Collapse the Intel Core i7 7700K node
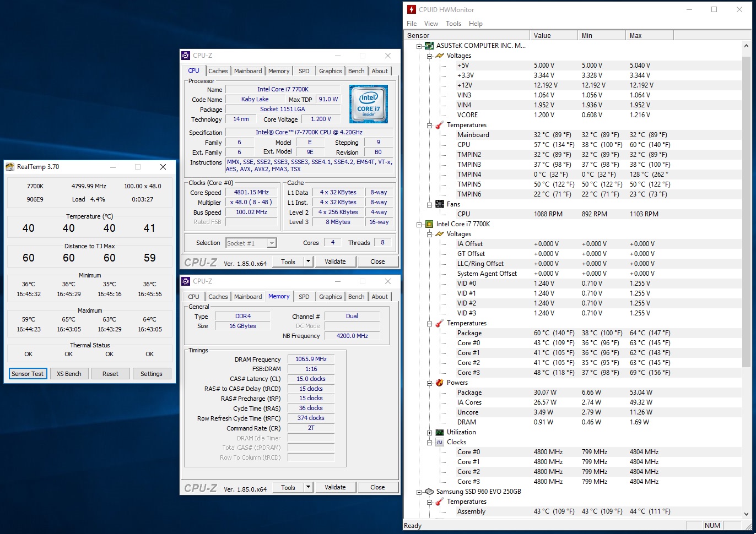Image resolution: width=756 pixels, height=534 pixels. tap(419, 225)
